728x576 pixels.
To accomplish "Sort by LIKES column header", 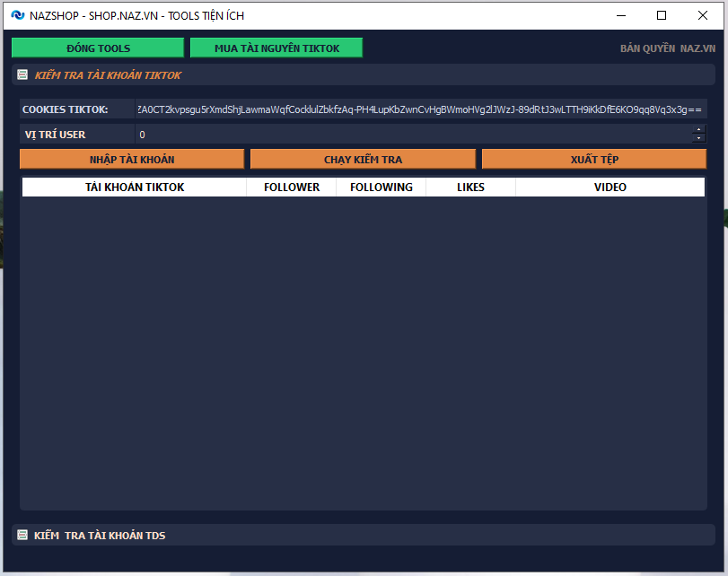I will point(470,187).
